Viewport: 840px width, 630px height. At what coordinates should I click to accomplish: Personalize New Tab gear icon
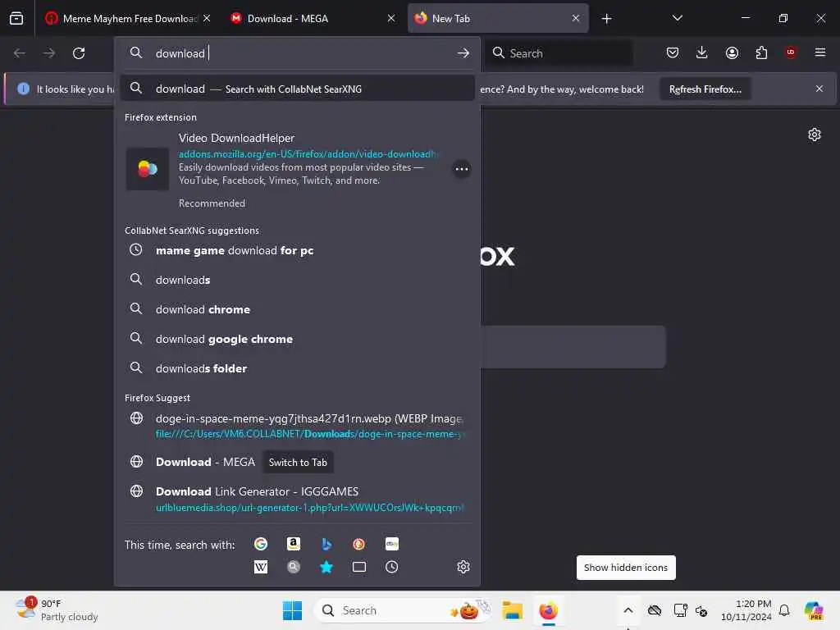(815, 135)
